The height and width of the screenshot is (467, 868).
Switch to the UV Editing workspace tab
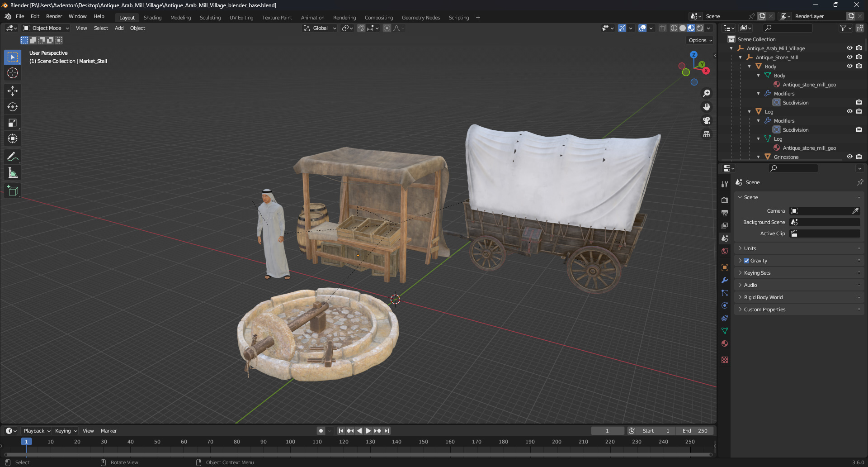(x=241, y=18)
